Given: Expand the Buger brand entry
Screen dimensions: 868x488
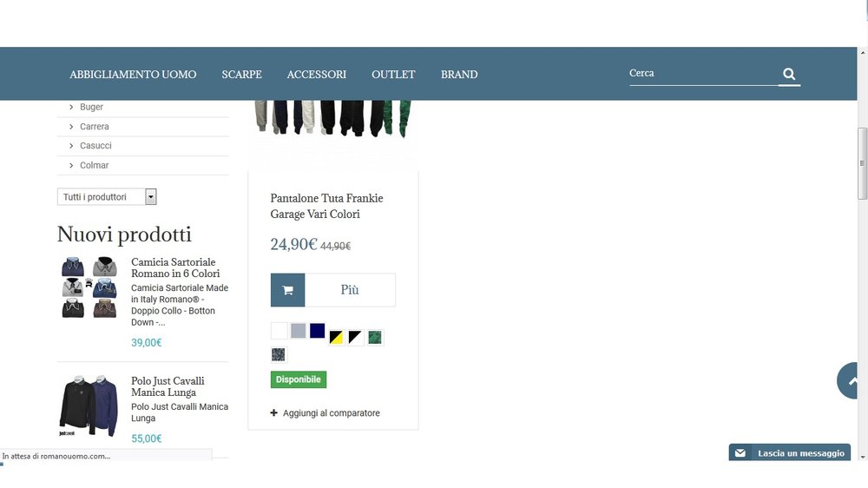Looking at the screenshot, I should click(71, 107).
